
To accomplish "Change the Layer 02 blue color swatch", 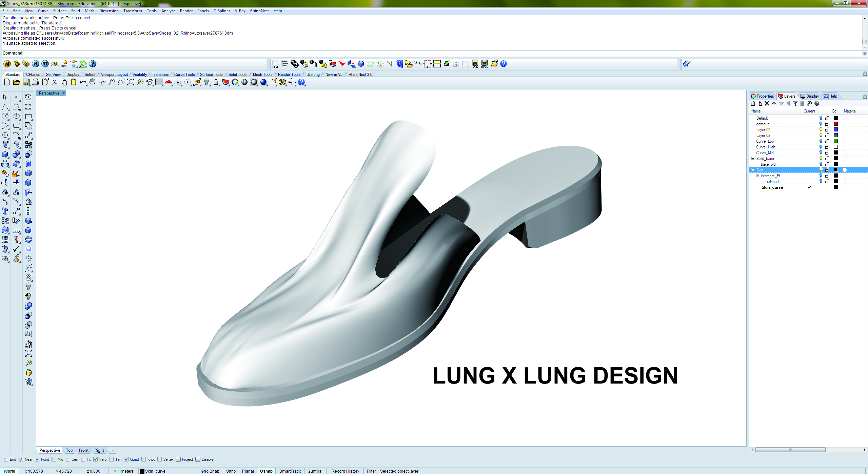I will tap(836, 130).
